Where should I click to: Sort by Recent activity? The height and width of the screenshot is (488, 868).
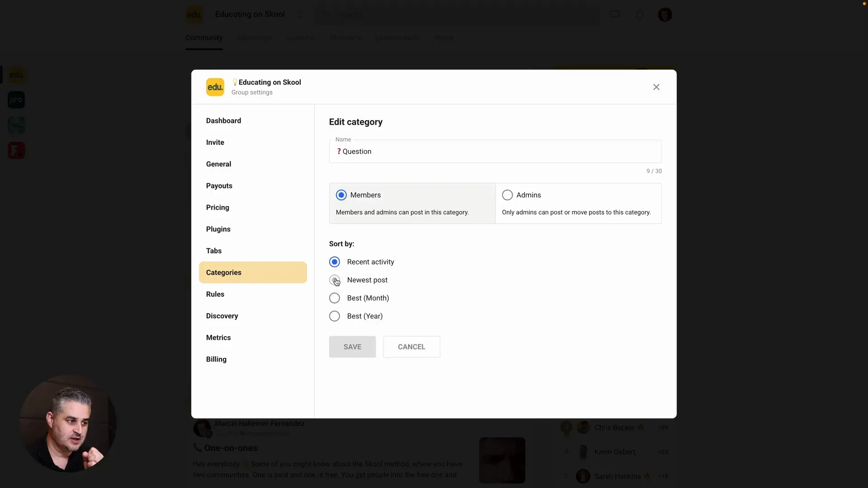click(335, 262)
